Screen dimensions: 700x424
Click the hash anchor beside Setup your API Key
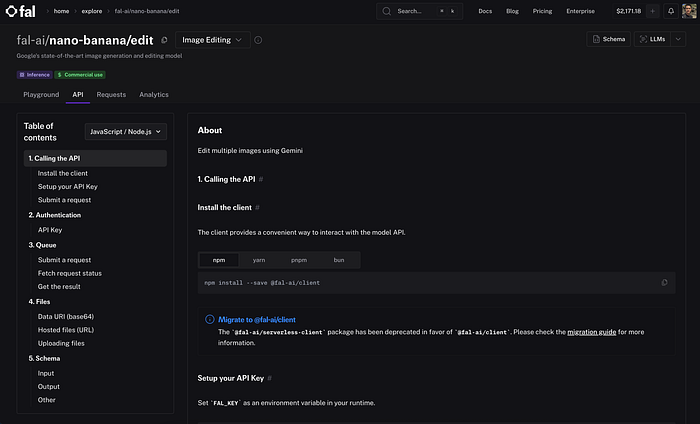(269, 378)
